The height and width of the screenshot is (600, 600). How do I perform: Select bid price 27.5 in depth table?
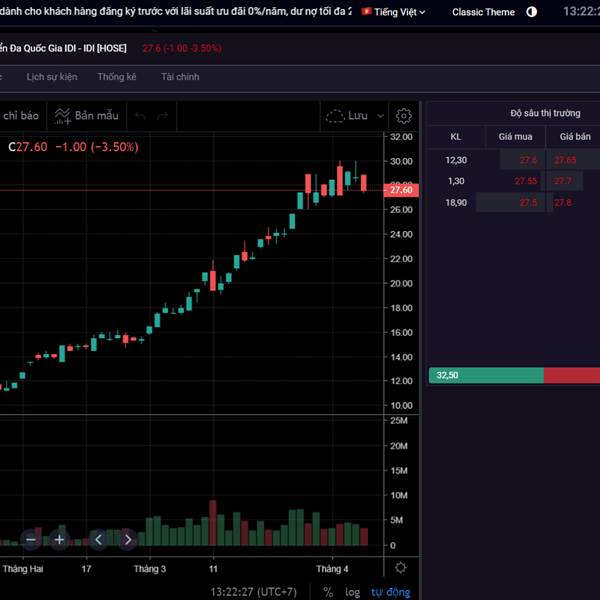(x=528, y=202)
